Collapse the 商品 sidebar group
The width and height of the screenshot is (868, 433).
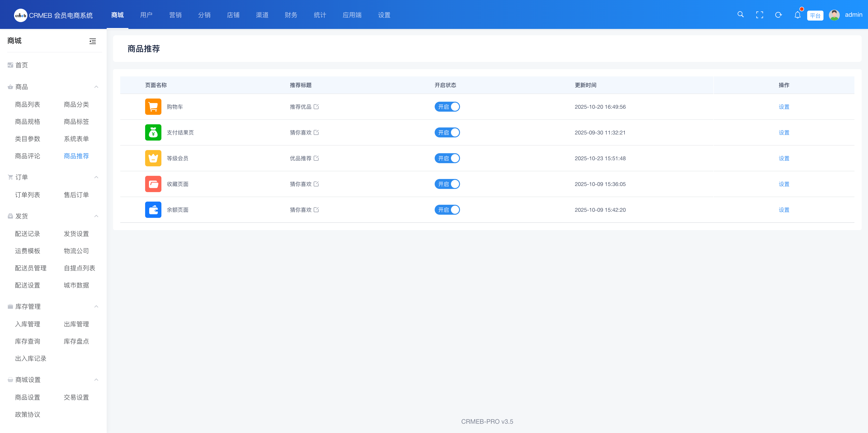click(x=96, y=87)
